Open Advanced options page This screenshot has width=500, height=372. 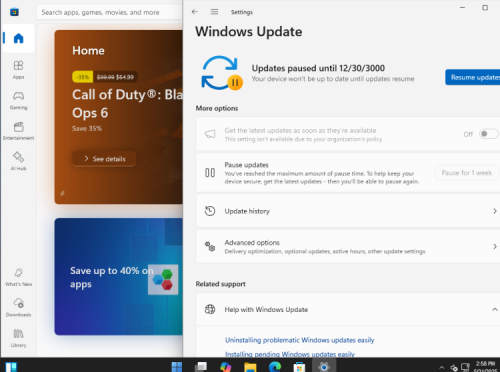click(x=348, y=246)
